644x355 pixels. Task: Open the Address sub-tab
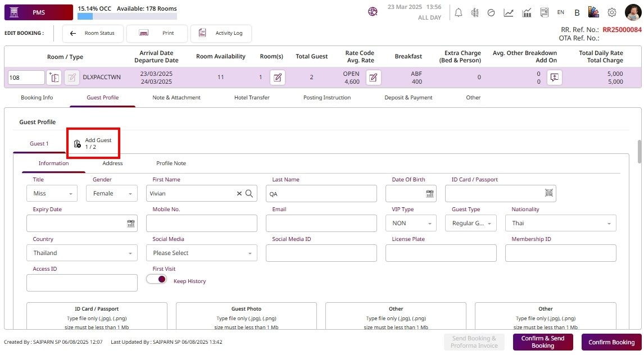pyautogui.click(x=112, y=163)
